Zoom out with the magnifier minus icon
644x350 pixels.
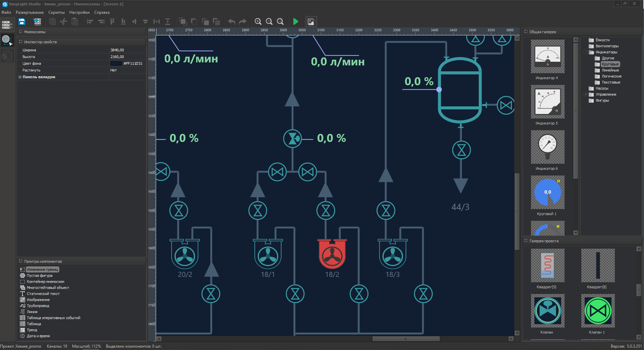269,22
